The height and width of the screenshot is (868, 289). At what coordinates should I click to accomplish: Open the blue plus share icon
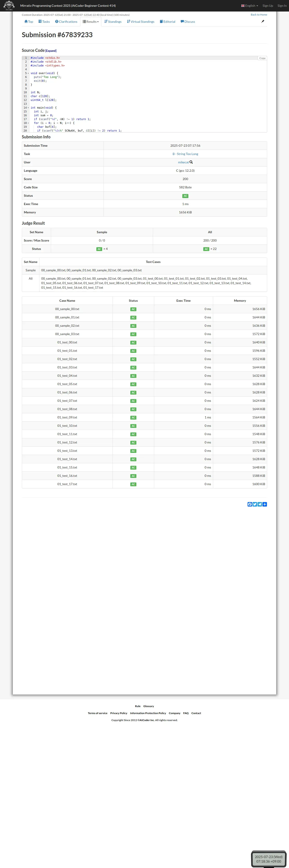265,505
